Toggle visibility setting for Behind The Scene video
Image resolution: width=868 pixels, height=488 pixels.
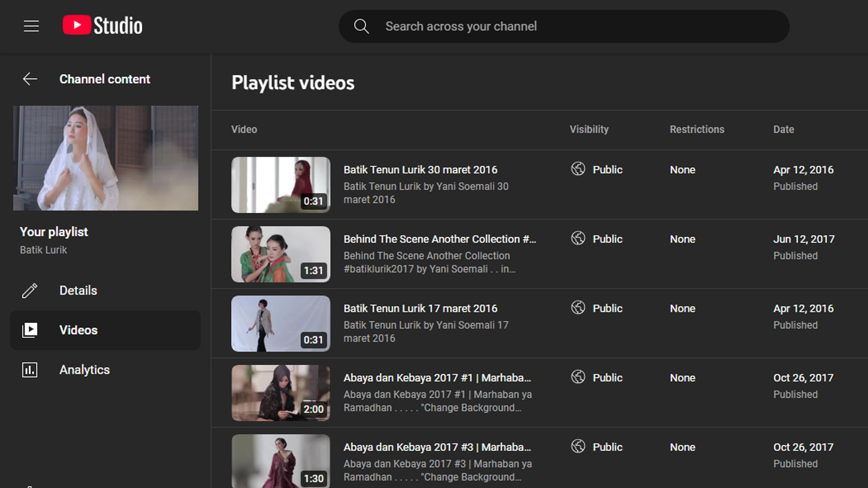596,239
